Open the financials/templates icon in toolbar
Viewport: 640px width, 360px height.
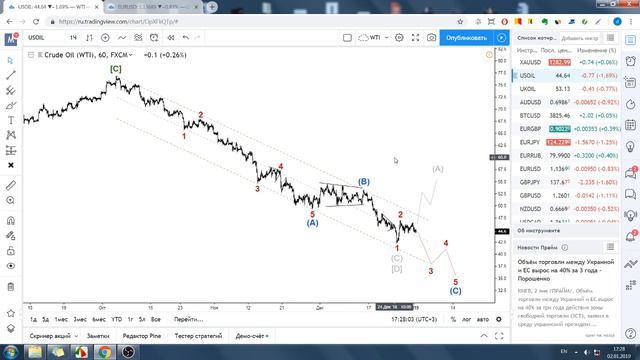pos(138,38)
